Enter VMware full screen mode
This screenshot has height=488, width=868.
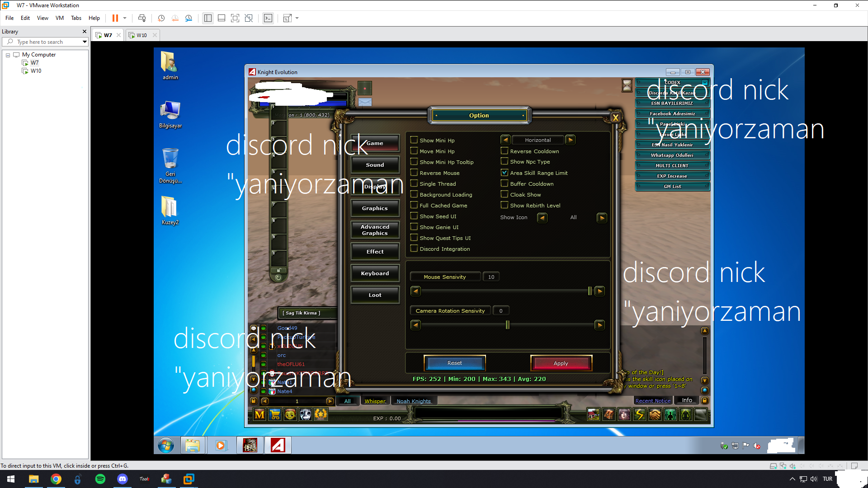[x=235, y=18]
